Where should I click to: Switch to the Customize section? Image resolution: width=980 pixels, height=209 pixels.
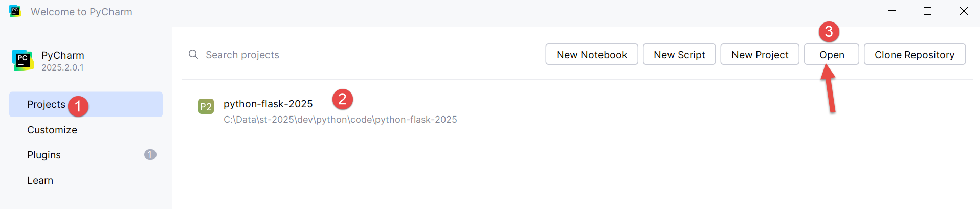tap(52, 130)
